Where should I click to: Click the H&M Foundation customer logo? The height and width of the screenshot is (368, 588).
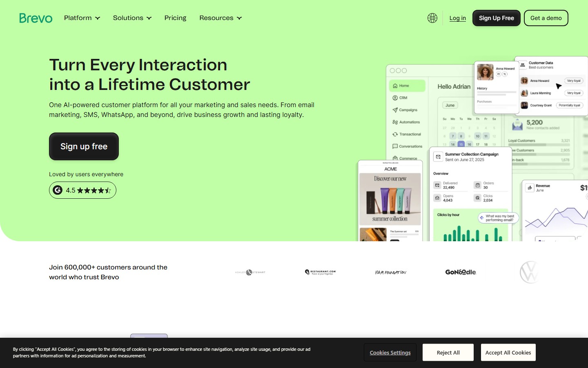click(391, 272)
